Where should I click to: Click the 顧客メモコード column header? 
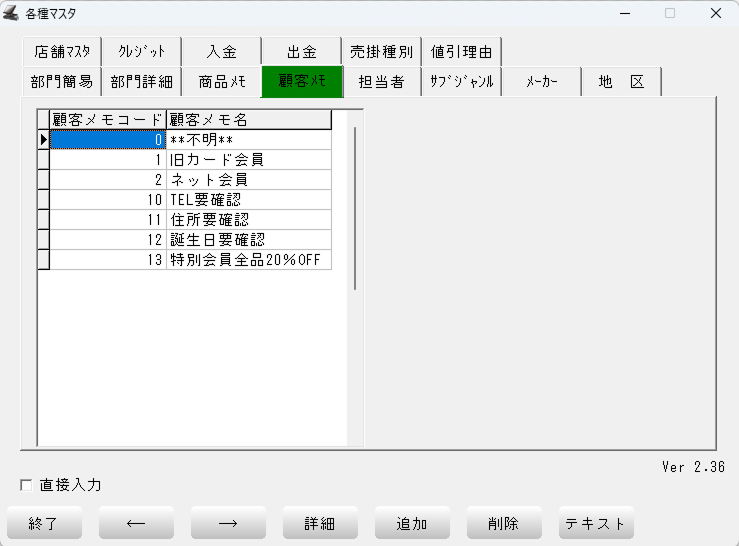tap(108, 120)
